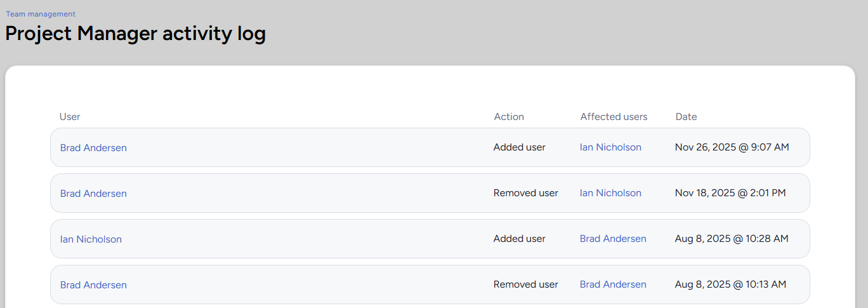
Task: Click the Nov 26, 2025 @ 9:07 AM date
Action: pyautogui.click(x=732, y=147)
